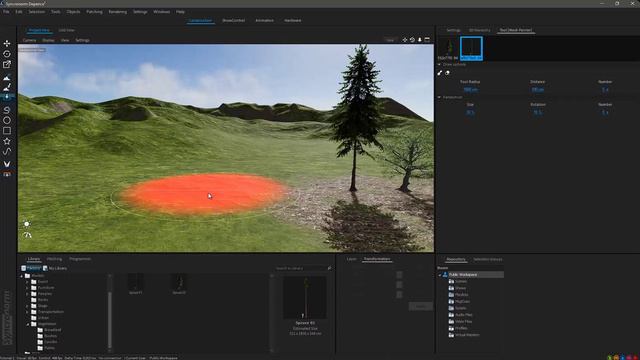Select the V-shaped tool in left toolbar
The height and width of the screenshot is (360, 640).
[7, 164]
